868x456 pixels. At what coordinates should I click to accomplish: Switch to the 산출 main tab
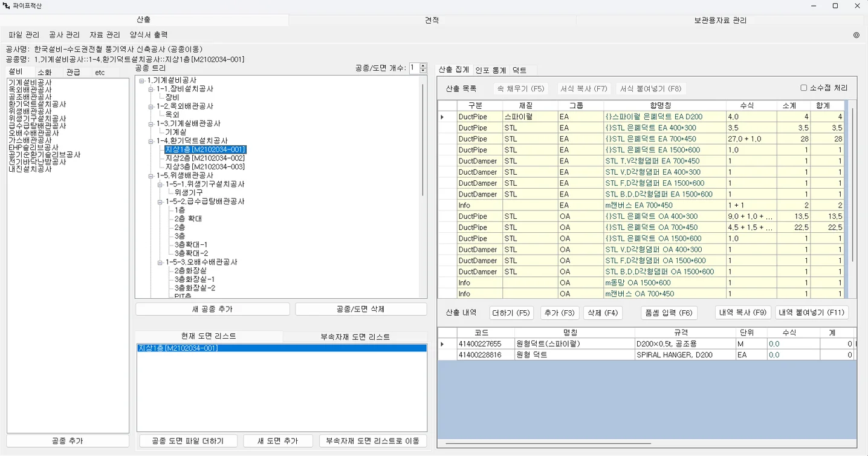pyautogui.click(x=144, y=20)
